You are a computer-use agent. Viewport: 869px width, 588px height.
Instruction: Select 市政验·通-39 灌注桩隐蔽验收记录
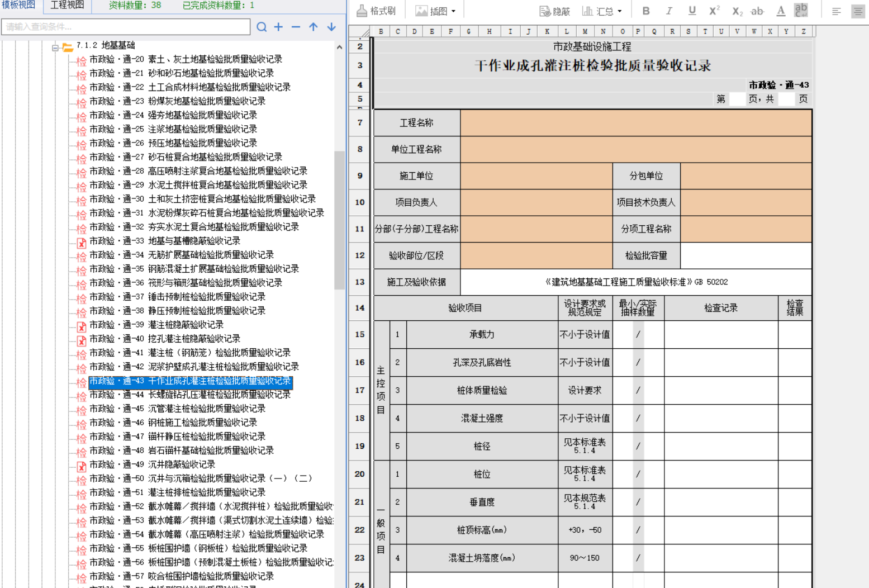156,325
